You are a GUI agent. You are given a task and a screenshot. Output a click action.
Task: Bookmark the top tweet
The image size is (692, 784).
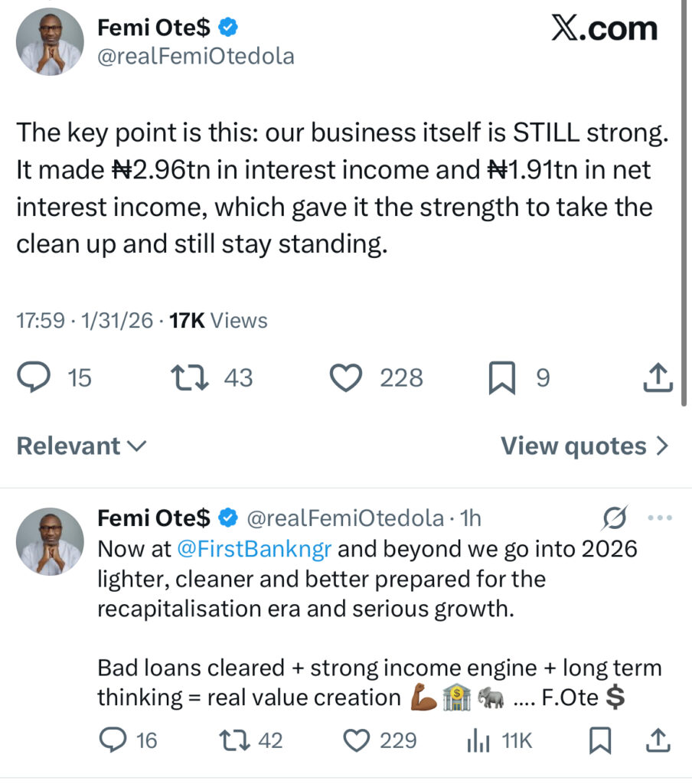[x=503, y=377]
